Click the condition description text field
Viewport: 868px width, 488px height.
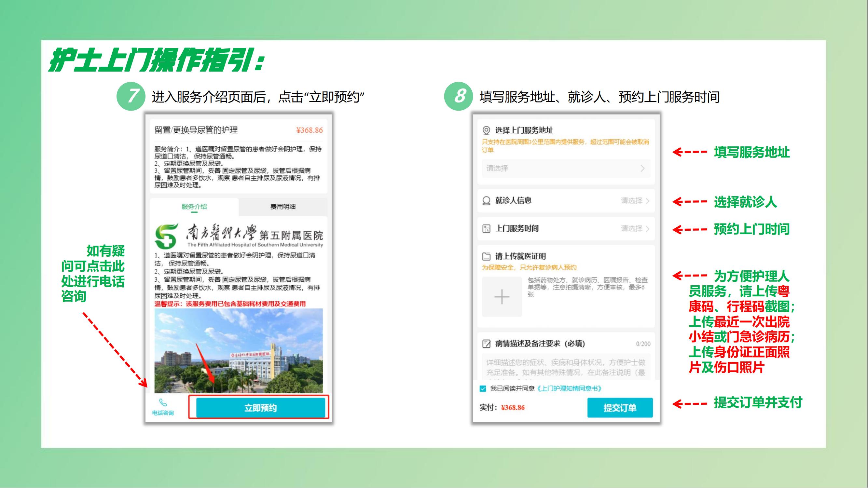[x=566, y=367]
